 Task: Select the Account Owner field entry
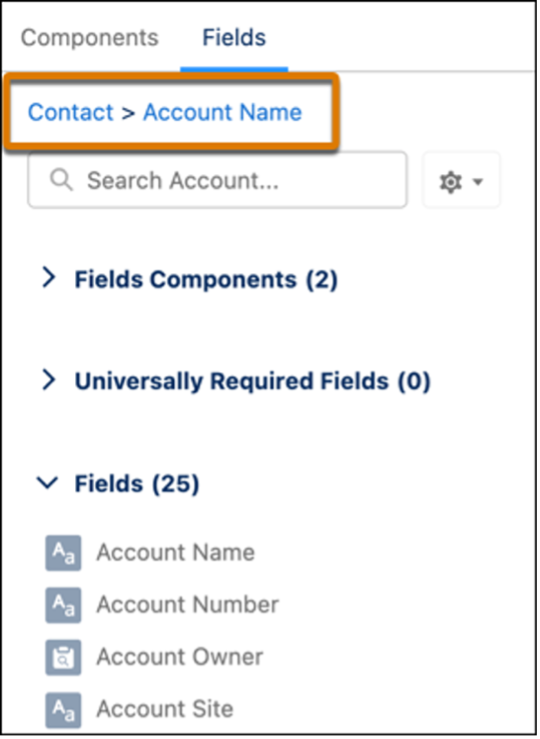pyautogui.click(x=180, y=657)
